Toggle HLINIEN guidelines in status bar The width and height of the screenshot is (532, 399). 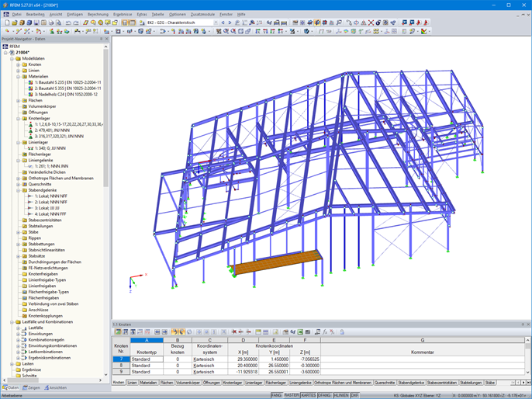click(341, 395)
